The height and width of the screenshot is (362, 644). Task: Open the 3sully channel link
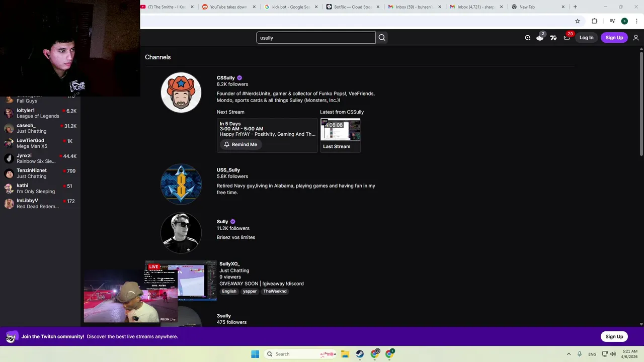pos(224,316)
